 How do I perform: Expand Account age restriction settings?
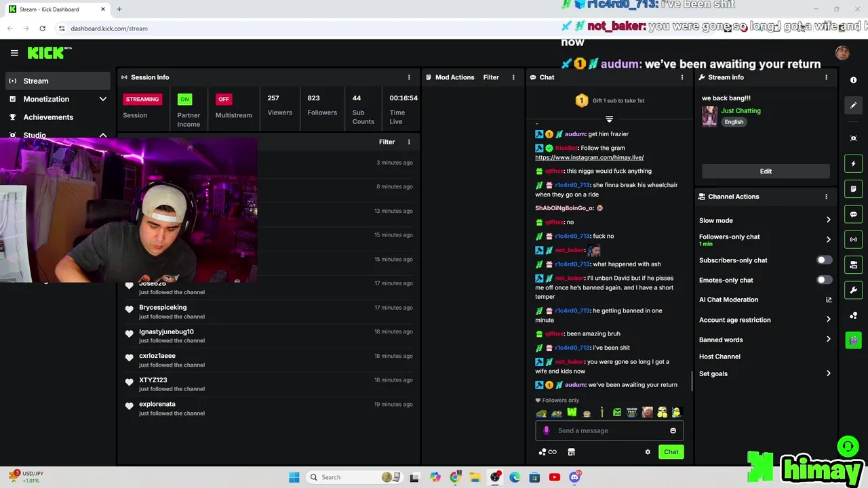tap(765, 320)
